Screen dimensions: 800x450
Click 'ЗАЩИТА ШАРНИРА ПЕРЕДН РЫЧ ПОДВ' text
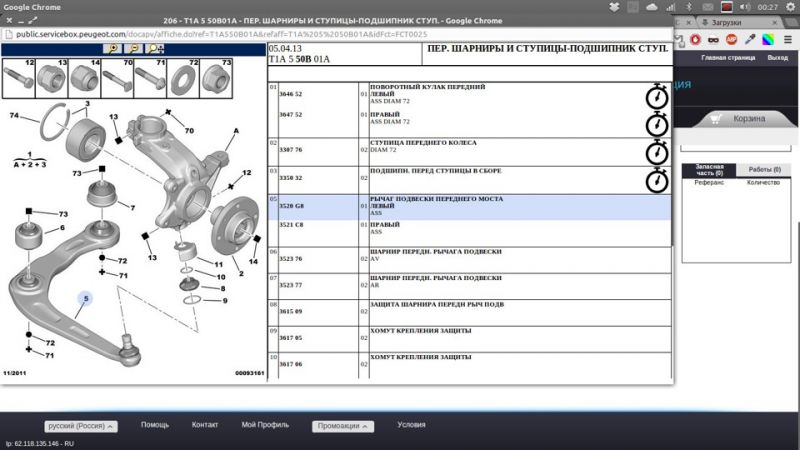pyautogui.click(x=437, y=305)
